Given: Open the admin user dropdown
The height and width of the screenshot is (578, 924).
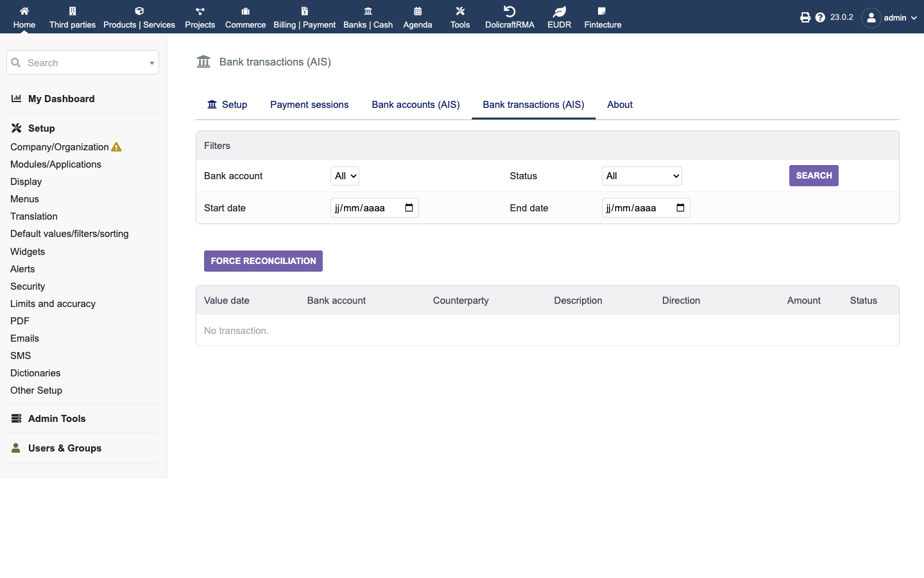Looking at the screenshot, I should (889, 17).
